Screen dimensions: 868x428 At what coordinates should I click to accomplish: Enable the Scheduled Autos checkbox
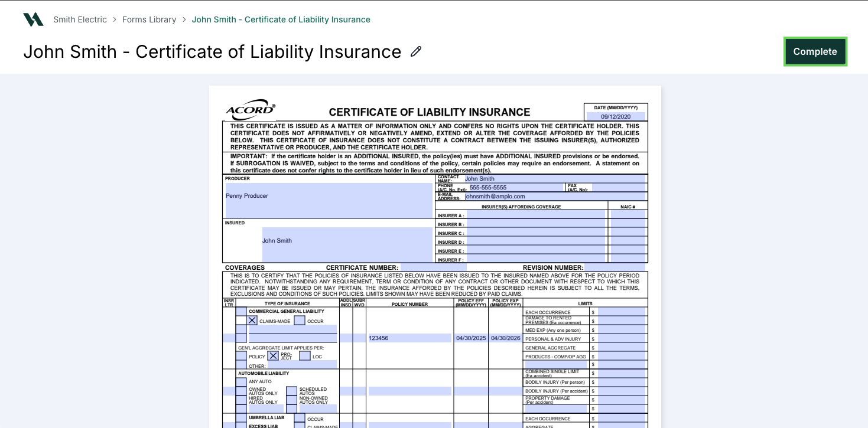(x=291, y=391)
